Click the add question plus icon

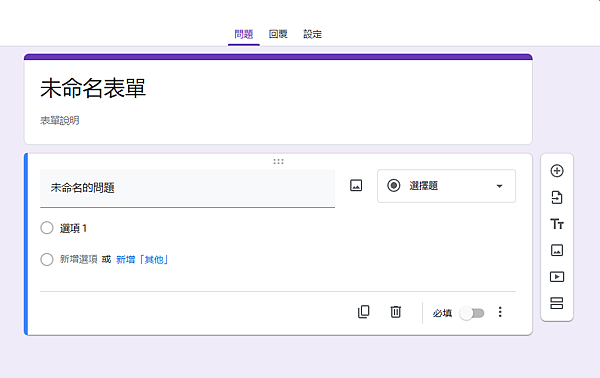point(557,171)
